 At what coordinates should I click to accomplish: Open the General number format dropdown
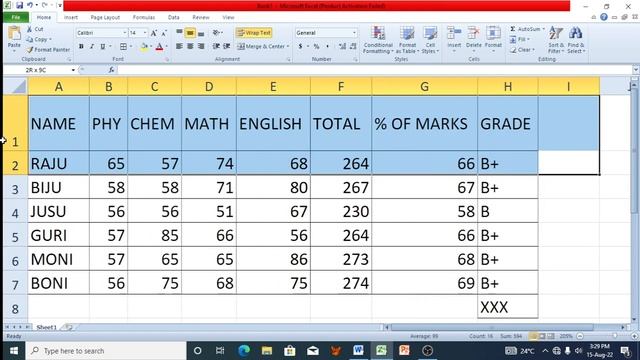coord(354,33)
